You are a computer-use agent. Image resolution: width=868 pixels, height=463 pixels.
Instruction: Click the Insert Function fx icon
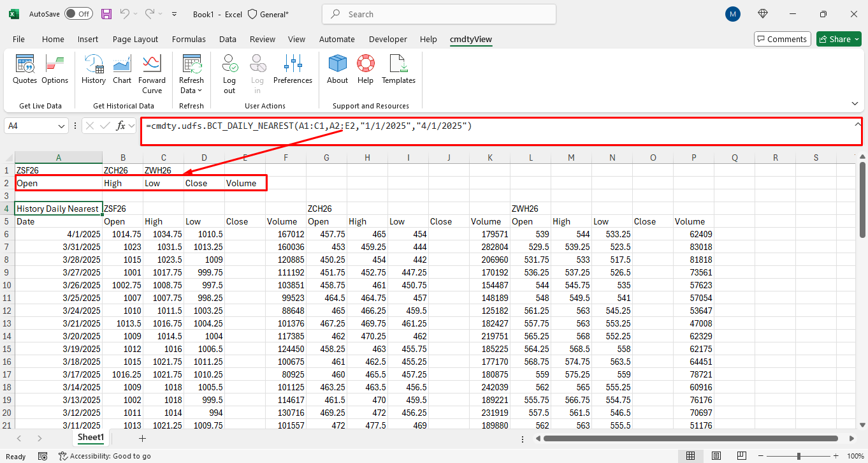[x=121, y=126]
